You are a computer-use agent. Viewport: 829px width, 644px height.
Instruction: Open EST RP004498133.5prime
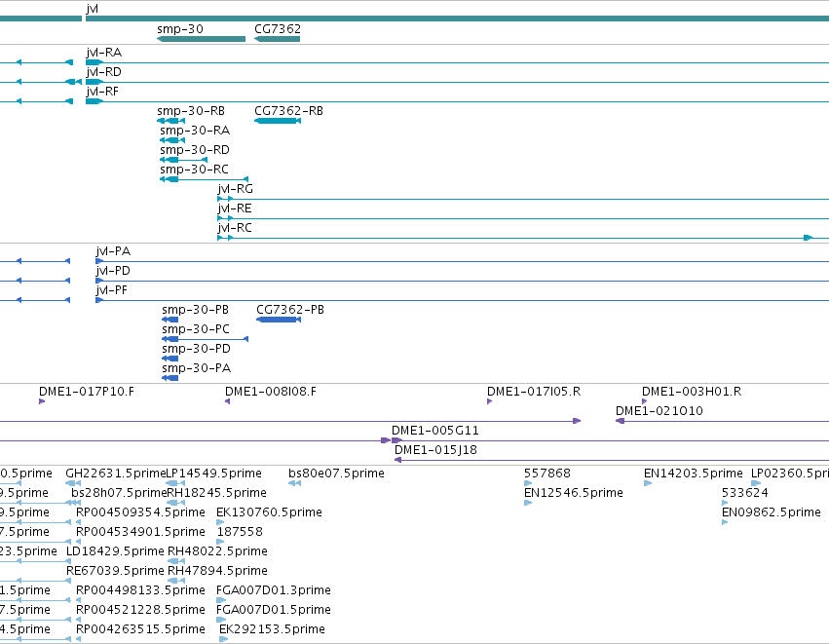click(140, 590)
